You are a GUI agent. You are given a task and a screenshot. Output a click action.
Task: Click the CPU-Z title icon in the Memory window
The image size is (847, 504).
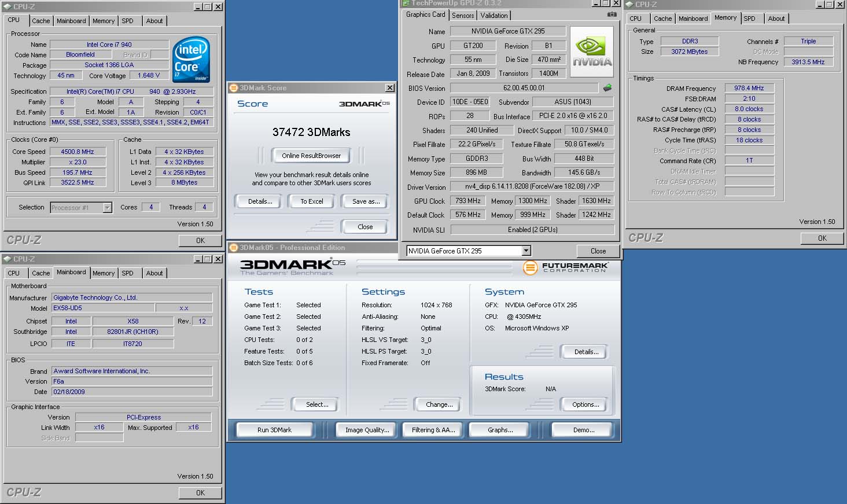pos(629,4)
